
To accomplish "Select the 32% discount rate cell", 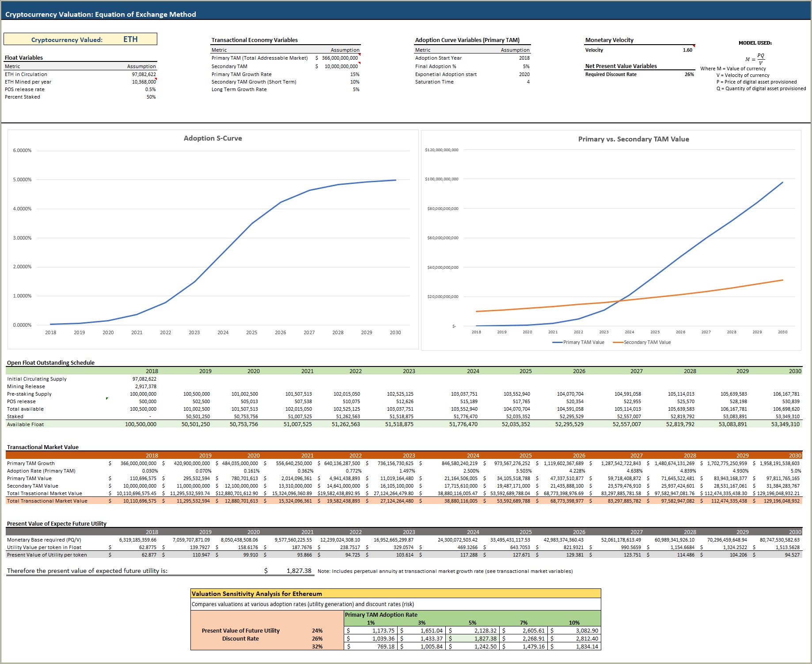I will (x=317, y=646).
